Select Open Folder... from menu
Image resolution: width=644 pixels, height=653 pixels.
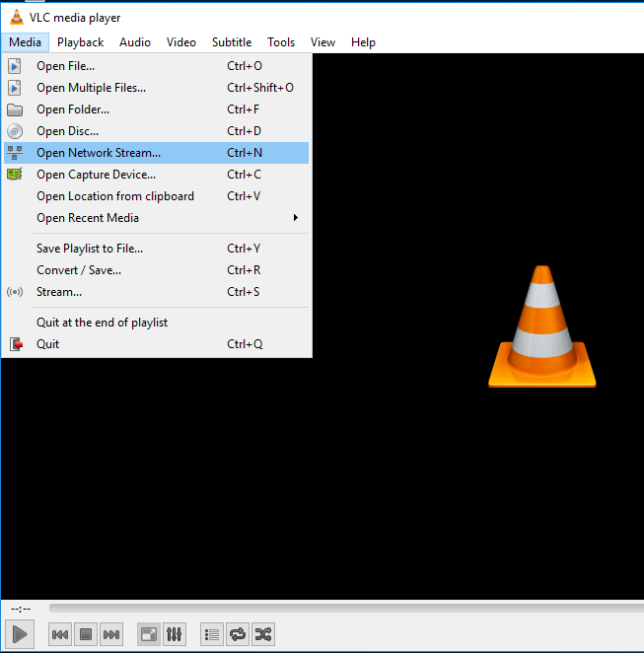click(x=156, y=109)
